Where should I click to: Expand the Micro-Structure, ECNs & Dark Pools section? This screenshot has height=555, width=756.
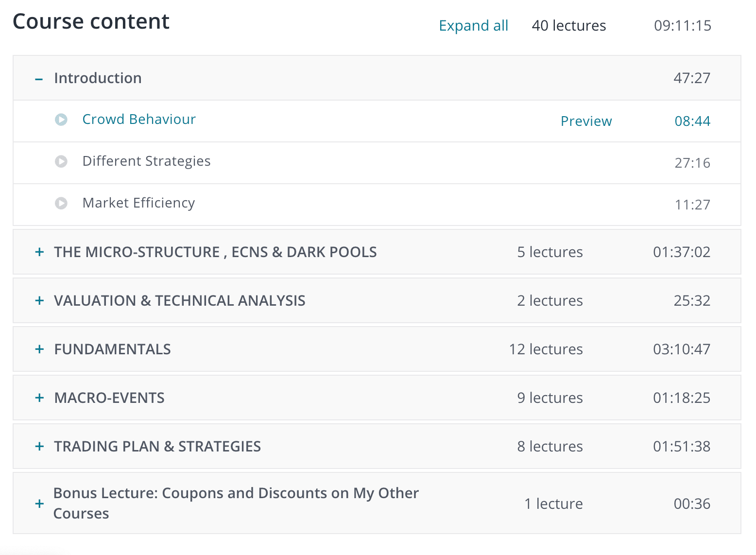pos(39,252)
